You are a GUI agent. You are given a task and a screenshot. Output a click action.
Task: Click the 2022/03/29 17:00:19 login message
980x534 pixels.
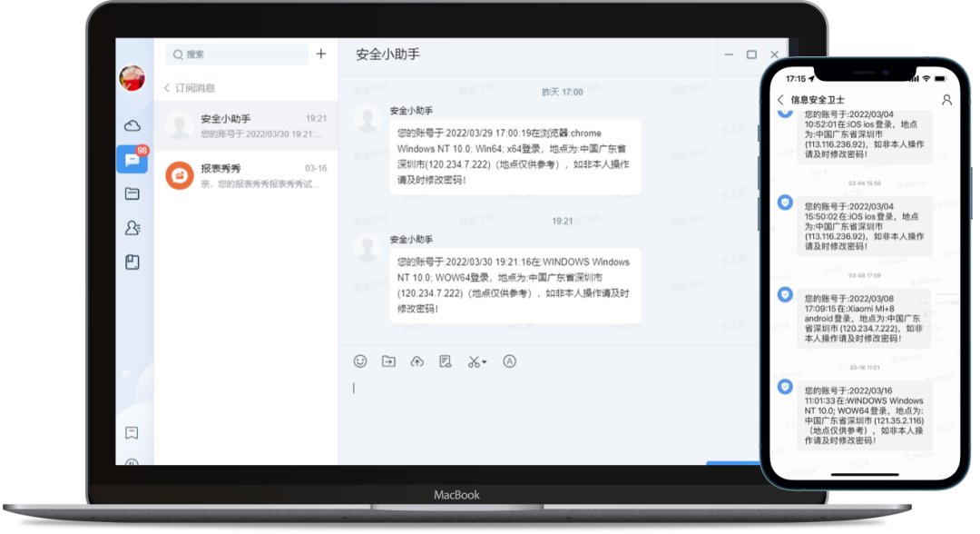pos(515,157)
